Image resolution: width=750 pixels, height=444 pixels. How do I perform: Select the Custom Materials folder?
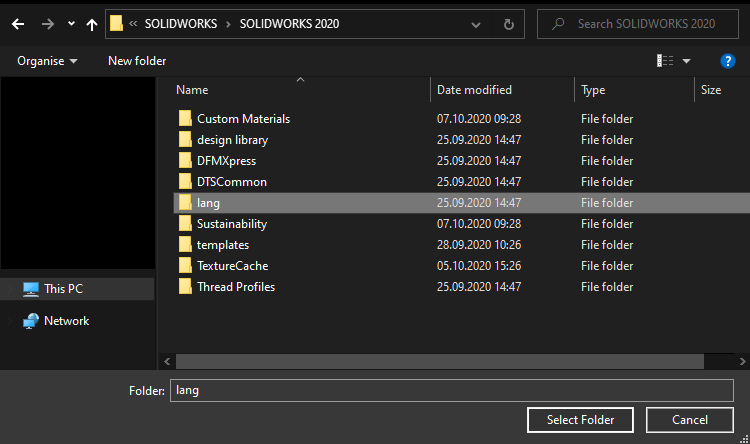[243, 119]
